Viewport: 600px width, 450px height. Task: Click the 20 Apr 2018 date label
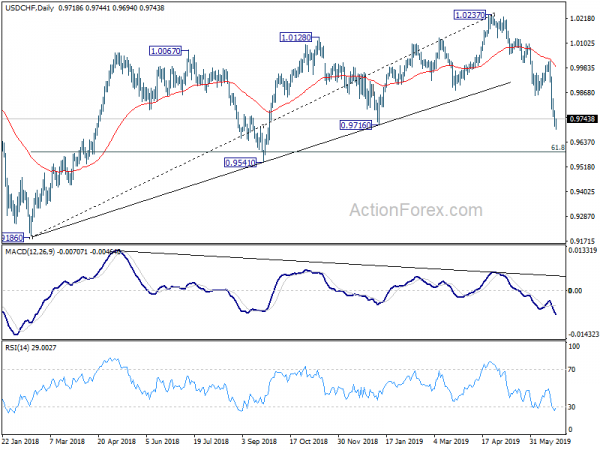tap(116, 441)
